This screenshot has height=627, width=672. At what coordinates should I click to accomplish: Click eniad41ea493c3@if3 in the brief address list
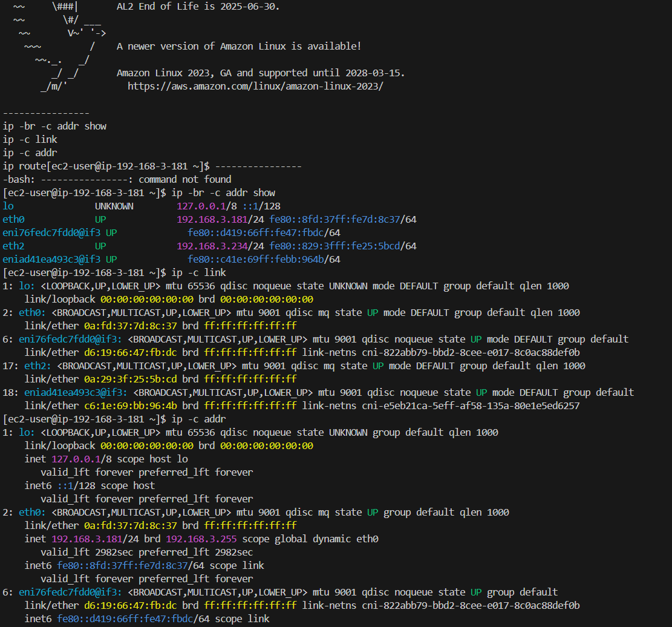click(51, 259)
